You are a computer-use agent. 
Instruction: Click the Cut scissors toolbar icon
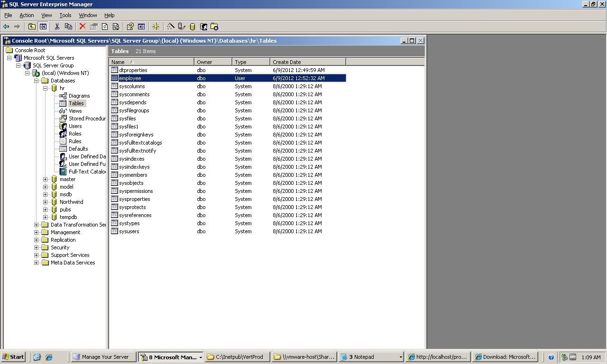[x=57, y=27]
